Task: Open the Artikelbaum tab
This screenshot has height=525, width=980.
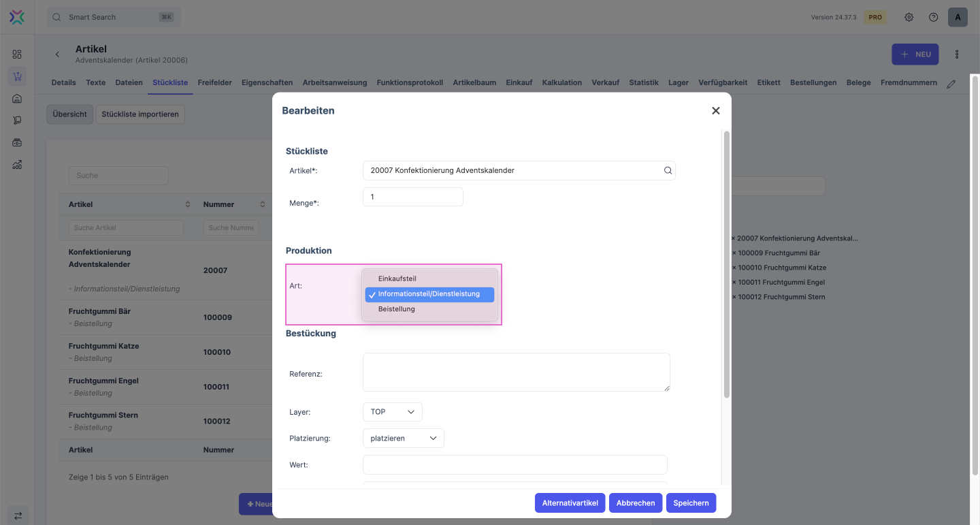Action: (474, 82)
